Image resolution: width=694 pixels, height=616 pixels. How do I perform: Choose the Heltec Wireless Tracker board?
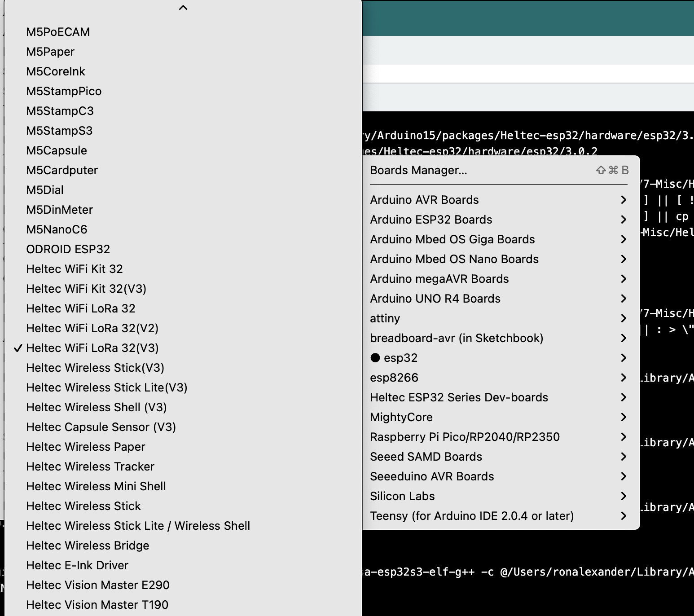[90, 466]
